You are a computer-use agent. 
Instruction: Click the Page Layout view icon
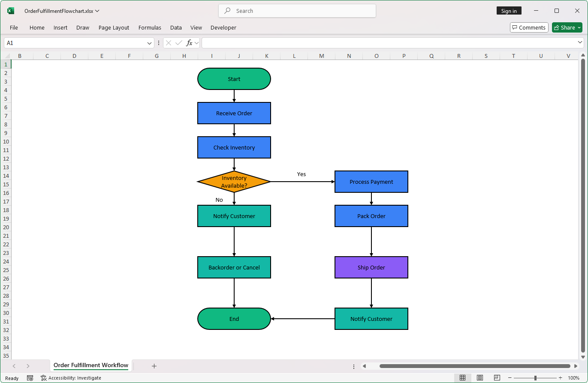pyautogui.click(x=480, y=378)
